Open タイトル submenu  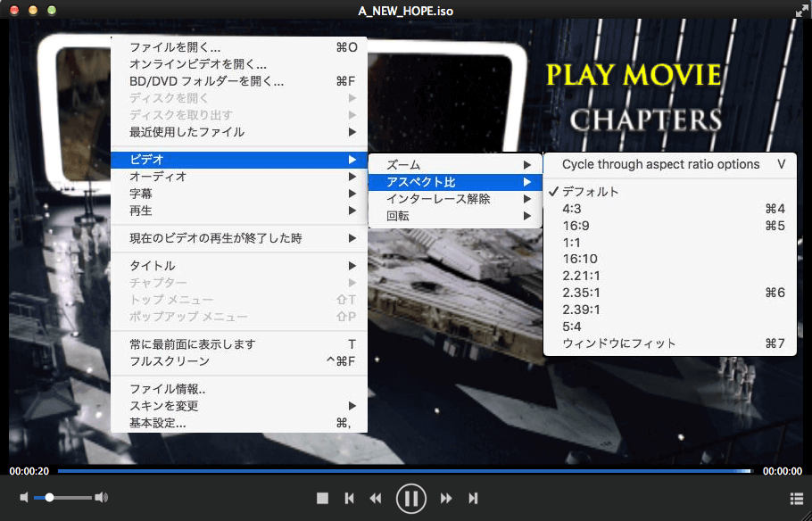click(239, 266)
